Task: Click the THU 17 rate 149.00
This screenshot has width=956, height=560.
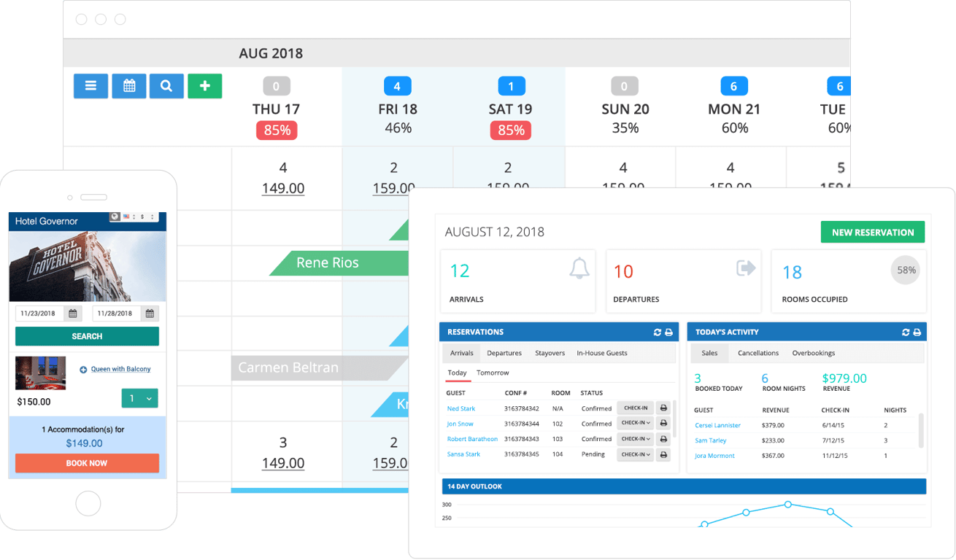Action: (283, 188)
